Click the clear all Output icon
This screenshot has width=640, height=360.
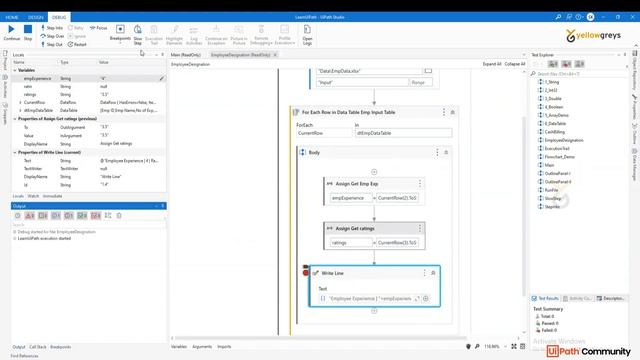(x=119, y=216)
